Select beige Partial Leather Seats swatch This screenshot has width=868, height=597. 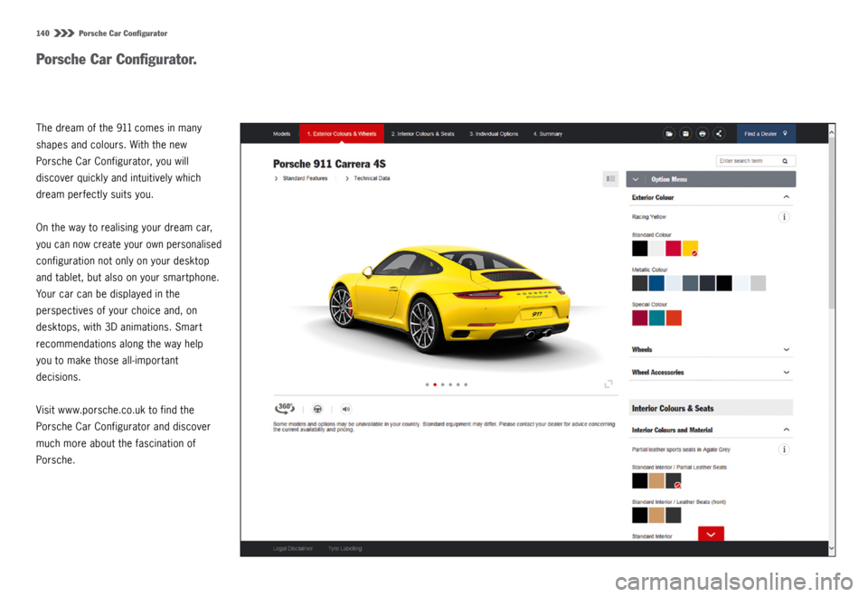(656, 480)
